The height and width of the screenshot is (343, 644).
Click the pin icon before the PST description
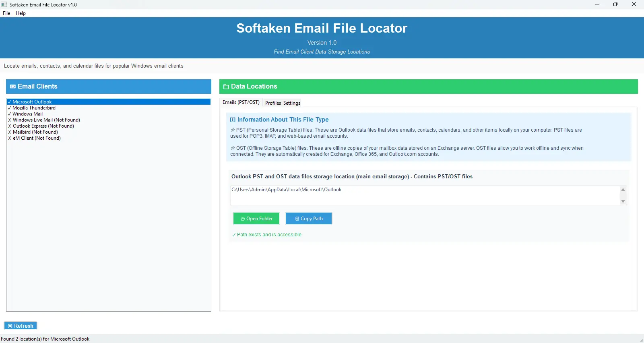pyautogui.click(x=233, y=130)
